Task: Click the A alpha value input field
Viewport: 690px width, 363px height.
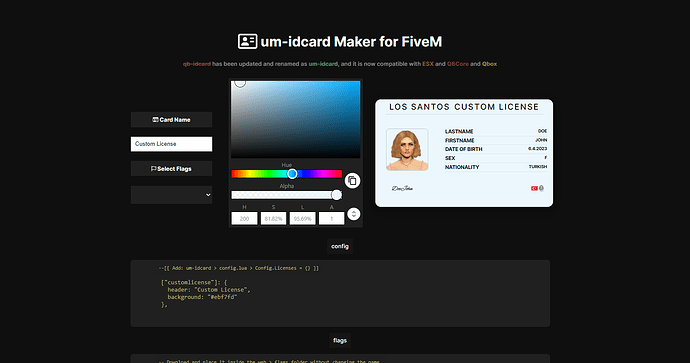Action: coord(331,219)
